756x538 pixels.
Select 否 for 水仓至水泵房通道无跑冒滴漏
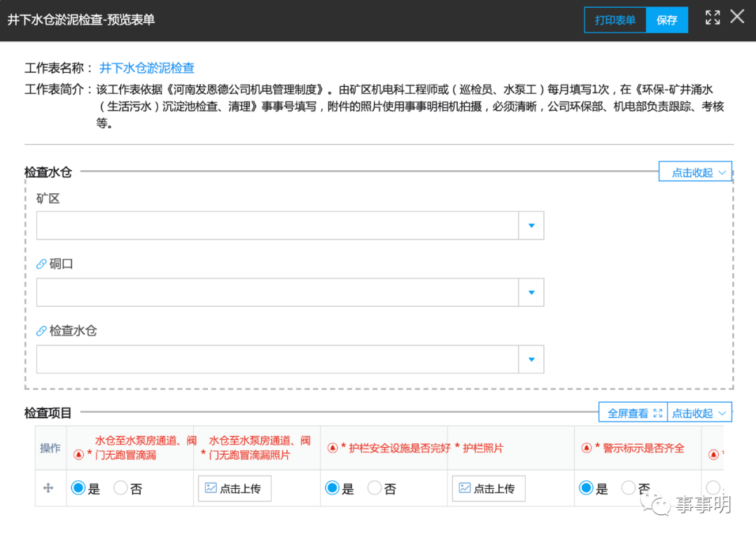120,488
